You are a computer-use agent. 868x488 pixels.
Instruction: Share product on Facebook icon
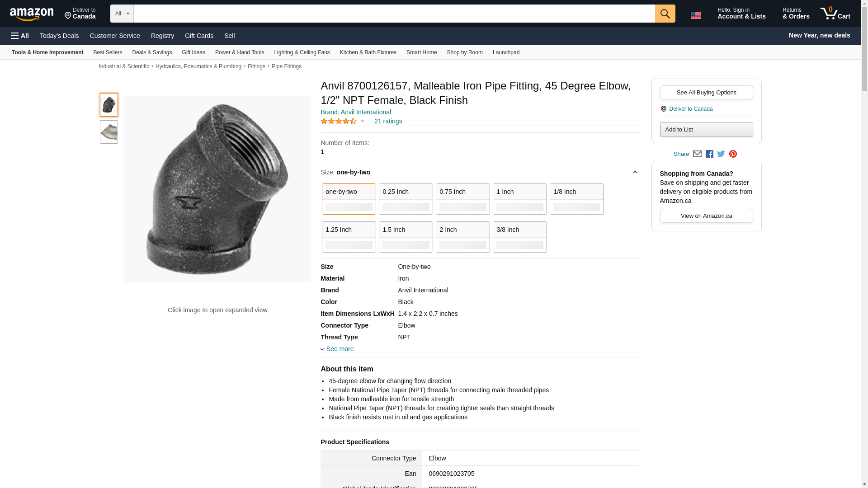[709, 154]
